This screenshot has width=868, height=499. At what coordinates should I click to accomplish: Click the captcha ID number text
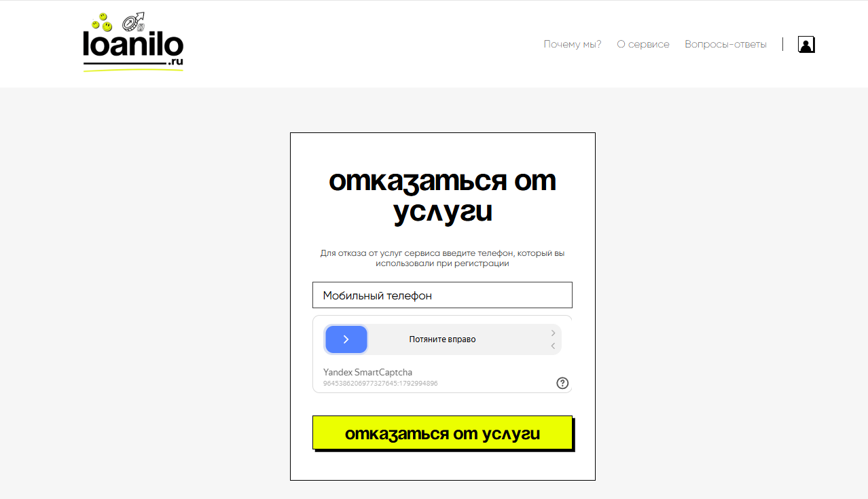point(380,384)
